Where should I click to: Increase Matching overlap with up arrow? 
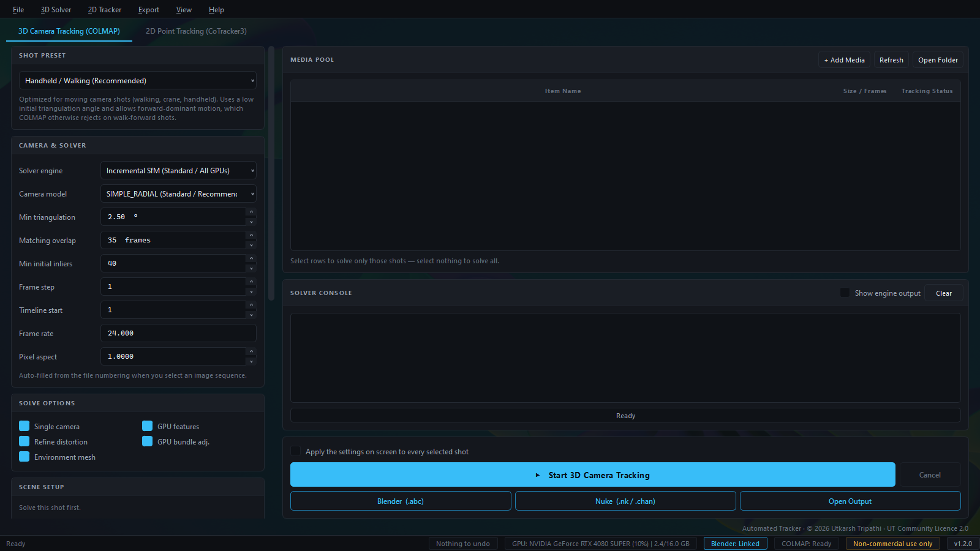pyautogui.click(x=251, y=235)
